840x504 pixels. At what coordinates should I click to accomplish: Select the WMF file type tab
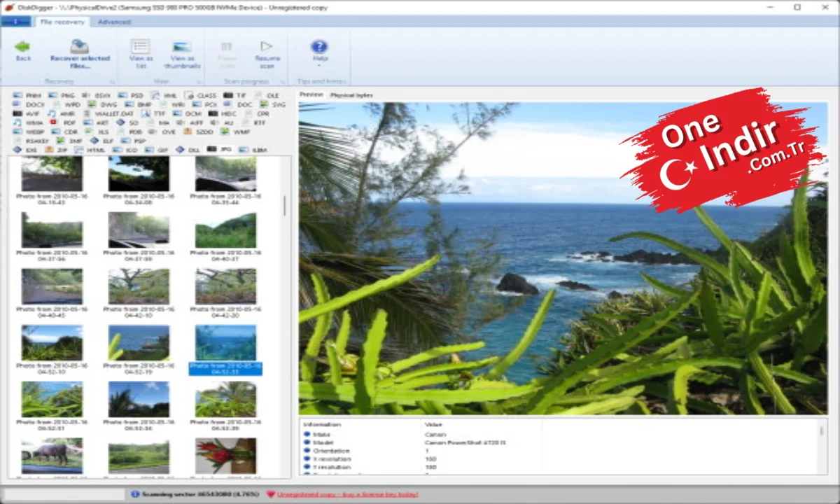click(x=235, y=132)
